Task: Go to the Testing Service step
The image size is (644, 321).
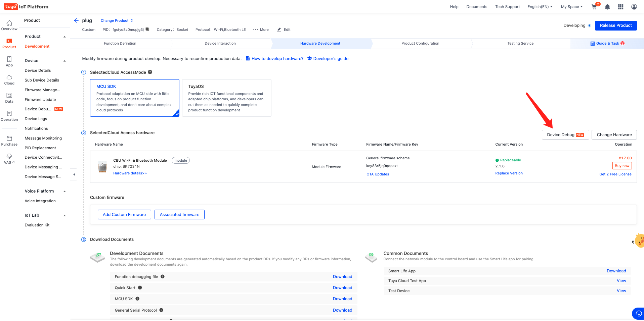Action: tap(520, 43)
